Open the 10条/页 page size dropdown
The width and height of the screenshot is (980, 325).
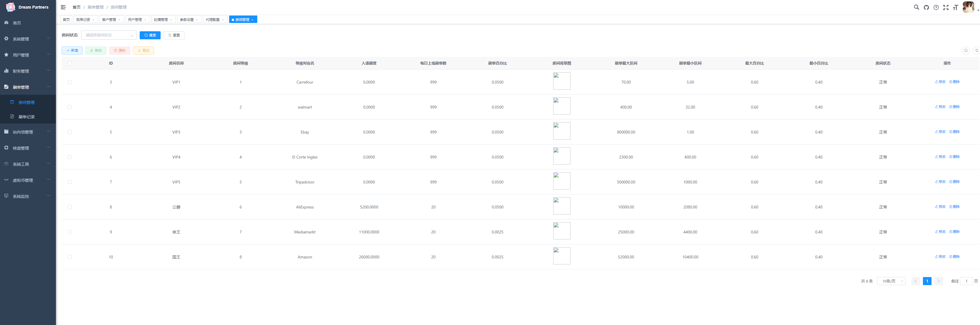click(891, 281)
